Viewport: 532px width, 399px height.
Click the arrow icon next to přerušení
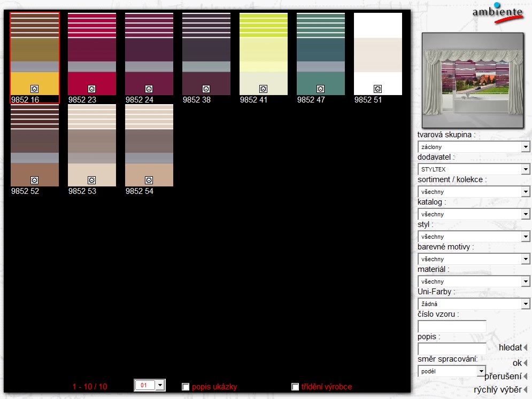(525, 376)
